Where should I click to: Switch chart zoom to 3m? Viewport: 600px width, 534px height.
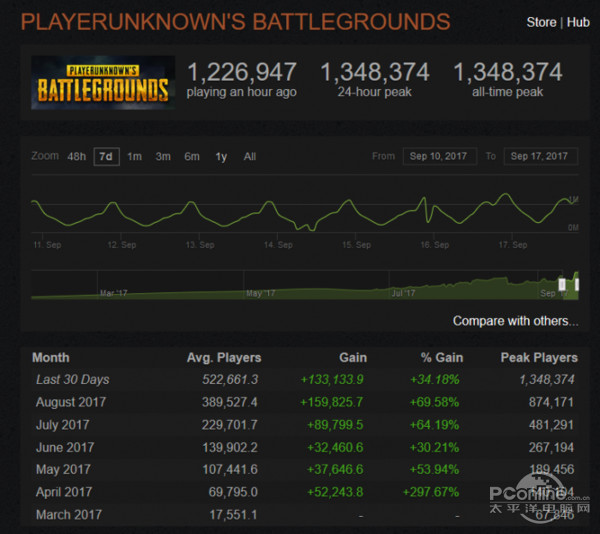click(162, 156)
